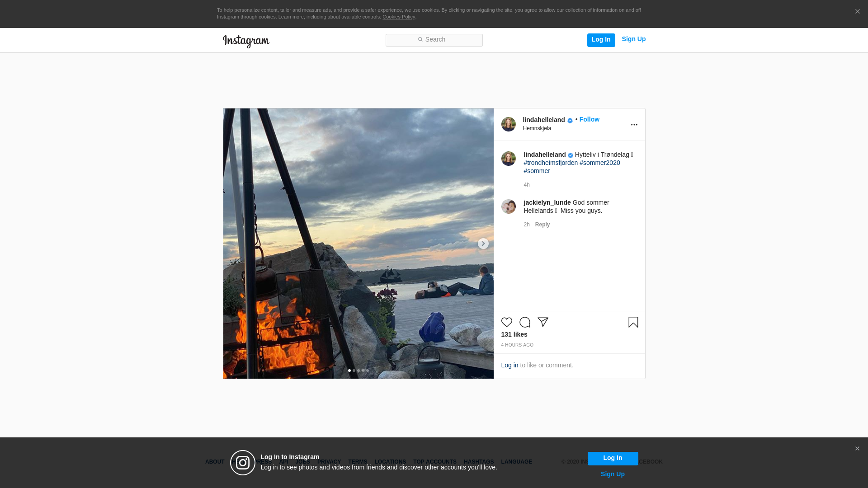Screen dimensions: 868x488
Task: Open the three-dot more options menu
Action: [x=634, y=125]
